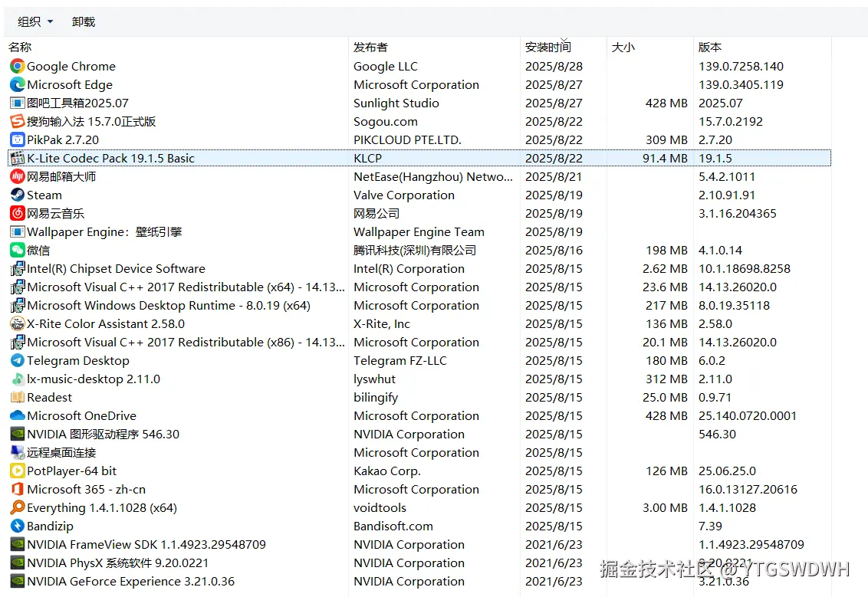Click the Steam icon

coord(17,195)
